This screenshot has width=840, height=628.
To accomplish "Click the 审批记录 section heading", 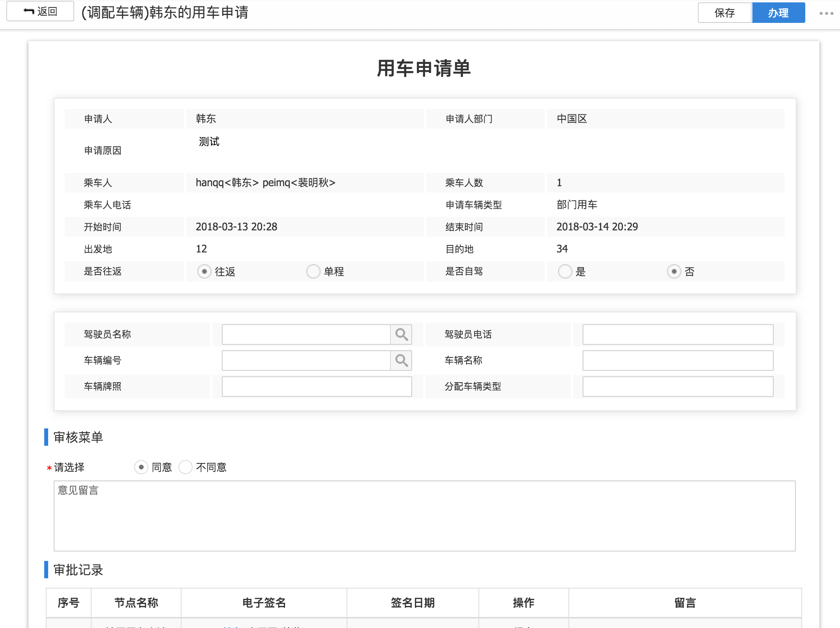I will click(x=78, y=570).
